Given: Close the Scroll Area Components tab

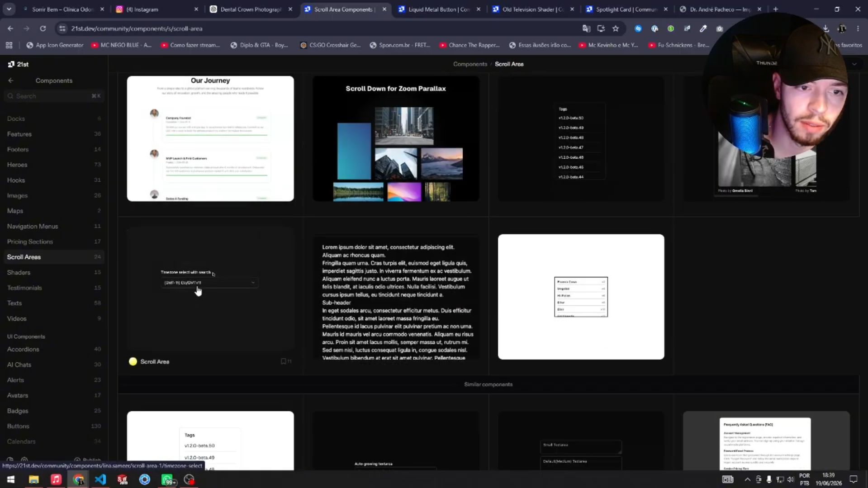Looking at the screenshot, I should [x=384, y=9].
